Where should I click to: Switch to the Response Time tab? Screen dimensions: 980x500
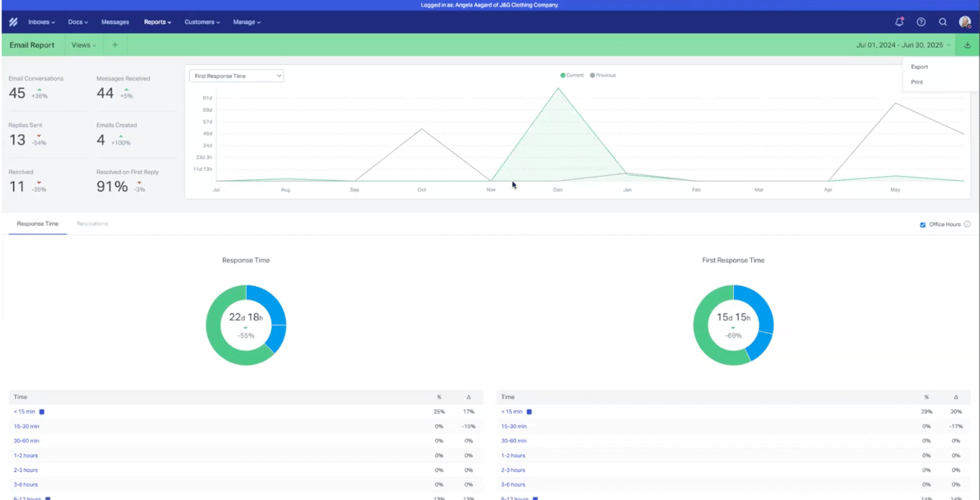tap(37, 224)
